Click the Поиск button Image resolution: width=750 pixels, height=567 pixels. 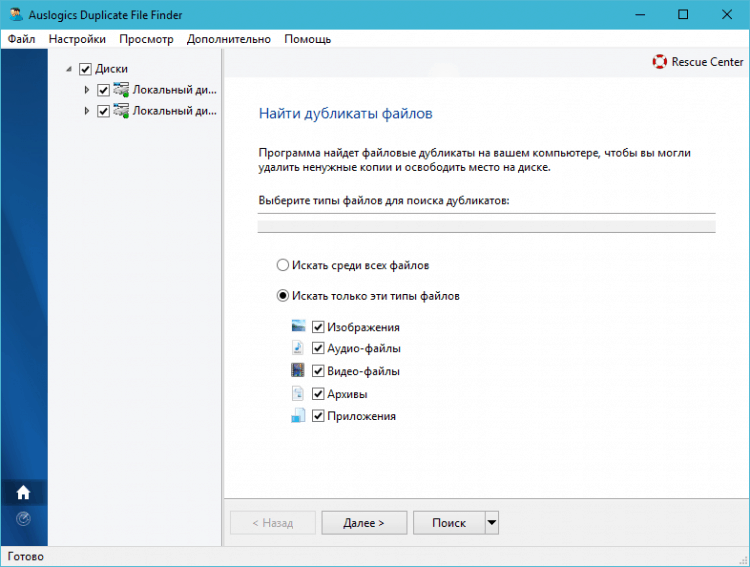(x=449, y=523)
